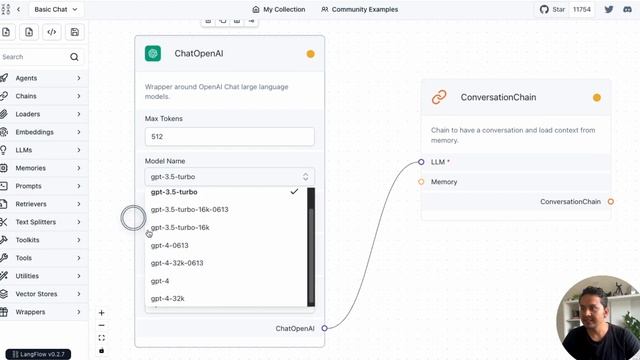
Task: Zoom out with the minus control
Action: point(102,325)
